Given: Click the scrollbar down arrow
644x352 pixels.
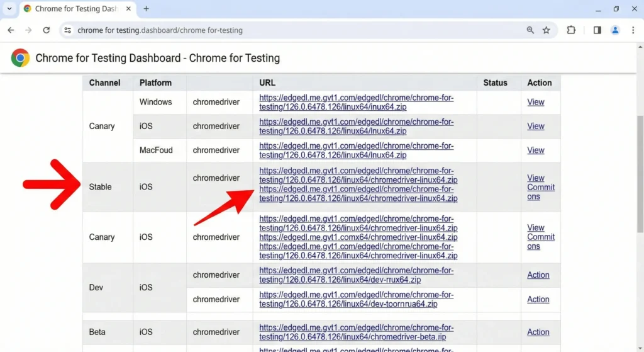Looking at the screenshot, I should (x=640, y=348).
